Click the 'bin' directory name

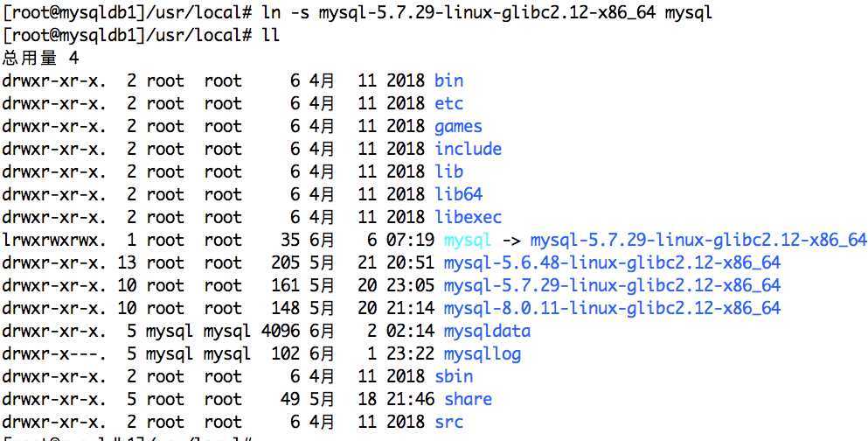click(x=449, y=80)
